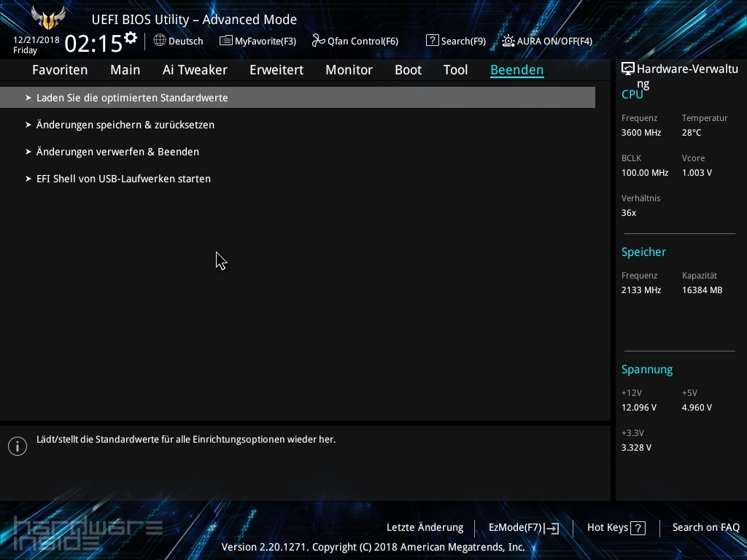Click the Hot Keys question mark box
This screenshot has height=560, width=747.
(638, 528)
